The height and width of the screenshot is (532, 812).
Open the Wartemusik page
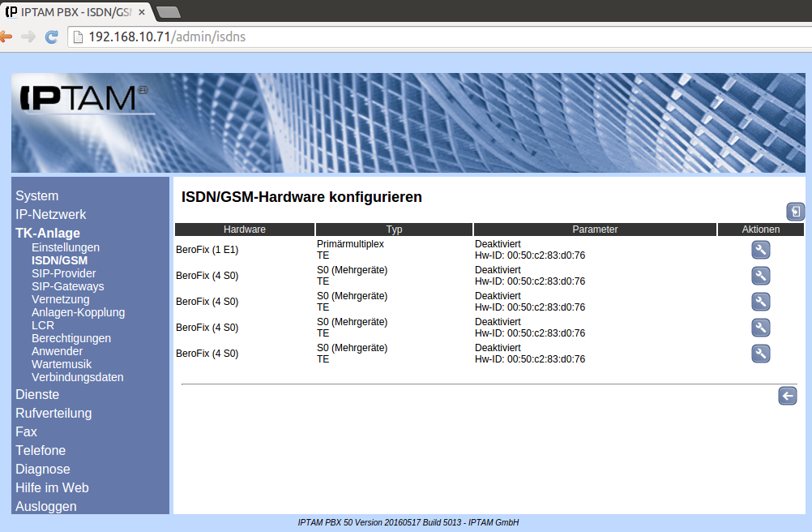click(62, 364)
